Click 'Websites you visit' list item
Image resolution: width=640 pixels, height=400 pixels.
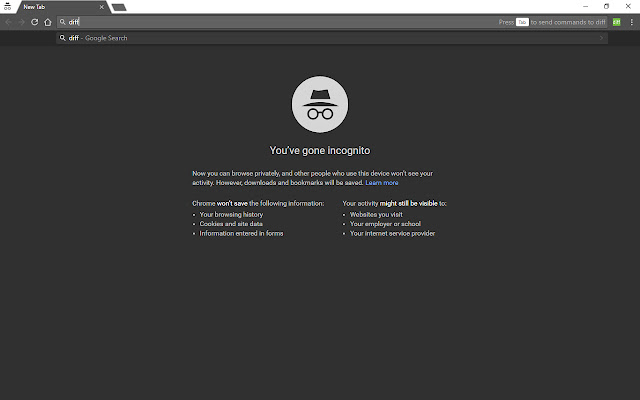click(376, 214)
